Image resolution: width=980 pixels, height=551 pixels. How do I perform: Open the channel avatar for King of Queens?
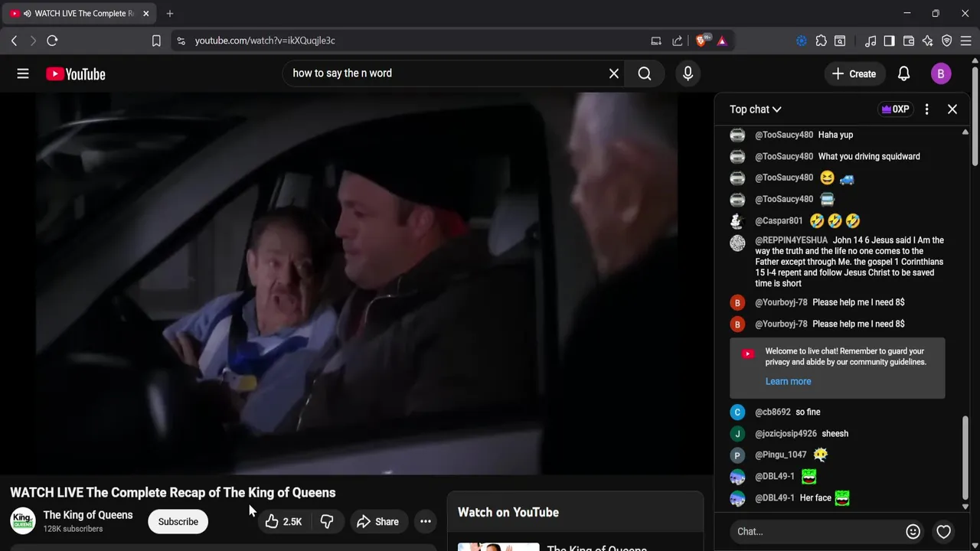[23, 521]
